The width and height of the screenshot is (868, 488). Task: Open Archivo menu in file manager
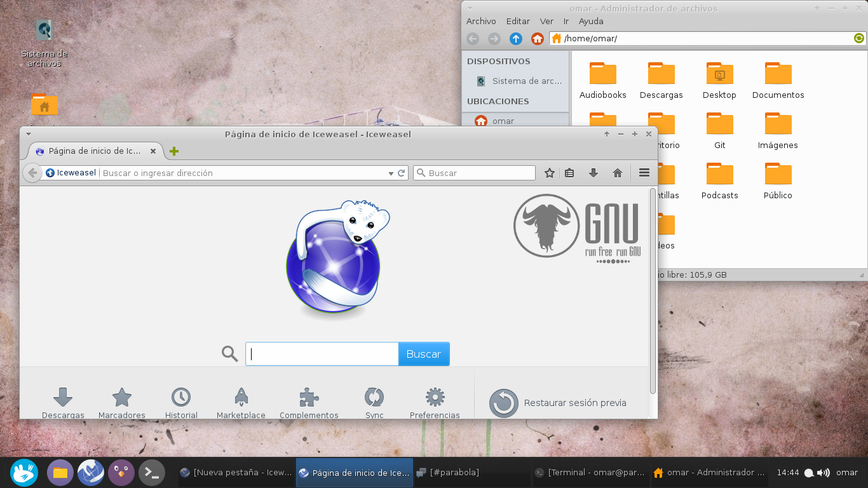pos(481,21)
